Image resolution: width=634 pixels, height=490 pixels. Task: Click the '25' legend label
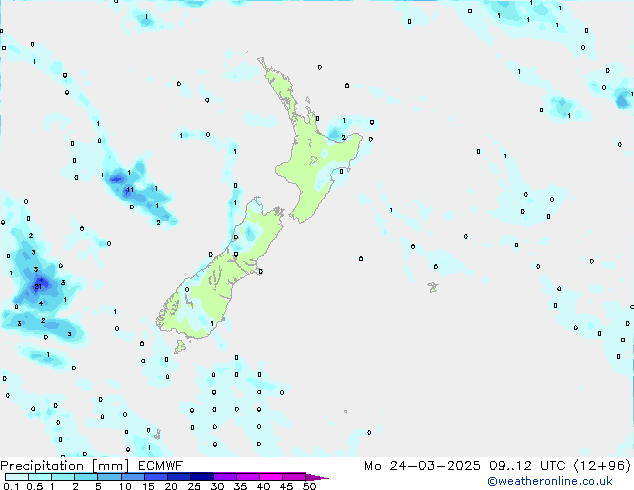coord(194,486)
